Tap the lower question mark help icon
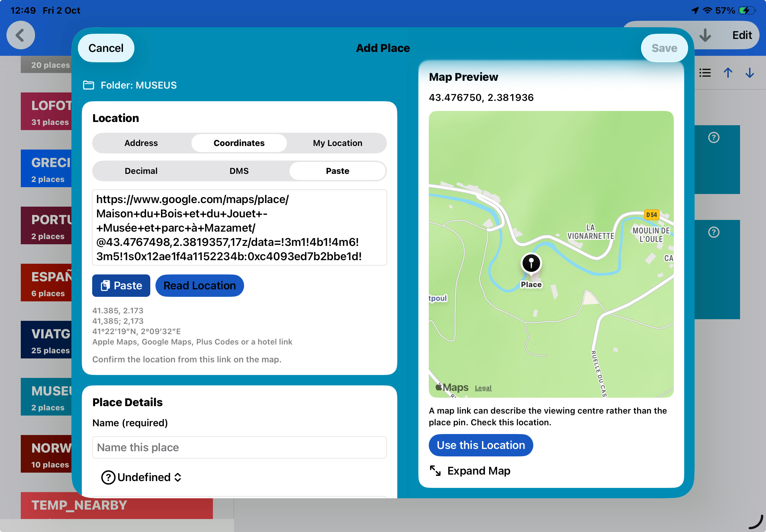The height and width of the screenshot is (532, 766). pos(714,232)
